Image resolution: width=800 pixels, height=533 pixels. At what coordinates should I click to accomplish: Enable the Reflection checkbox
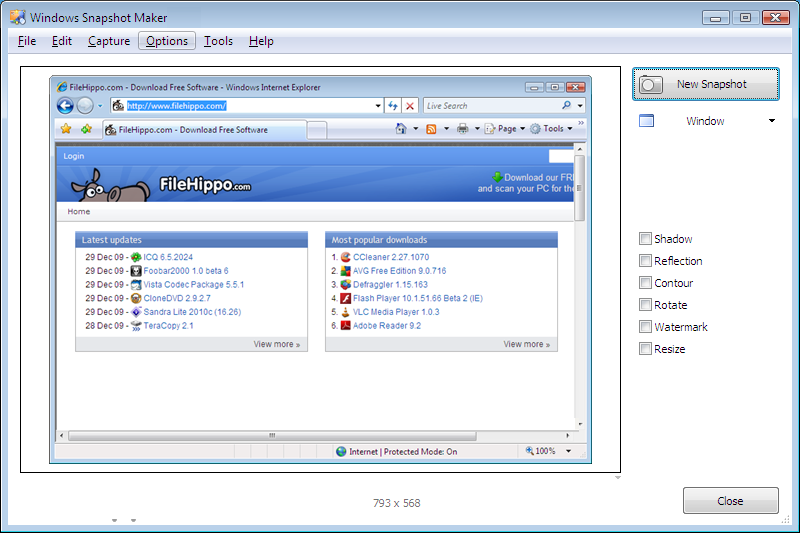645,261
